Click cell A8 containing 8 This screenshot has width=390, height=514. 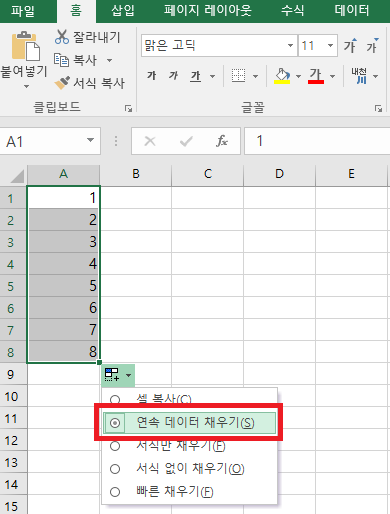click(x=63, y=352)
